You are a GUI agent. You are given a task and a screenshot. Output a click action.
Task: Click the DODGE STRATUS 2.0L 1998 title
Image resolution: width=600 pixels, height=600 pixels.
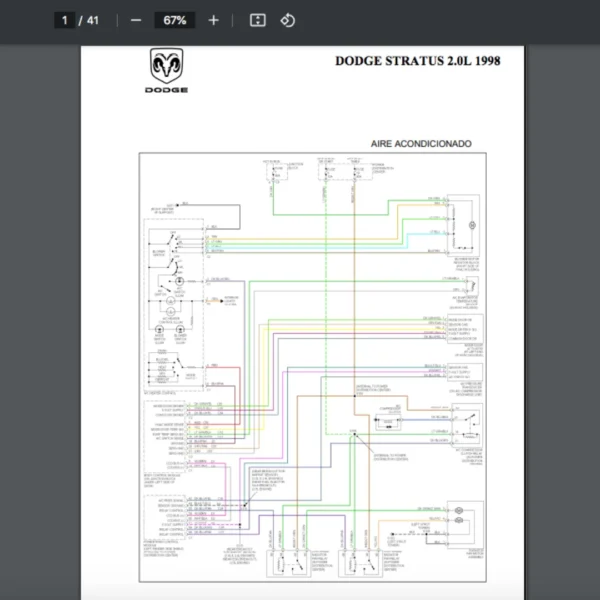[x=417, y=61]
